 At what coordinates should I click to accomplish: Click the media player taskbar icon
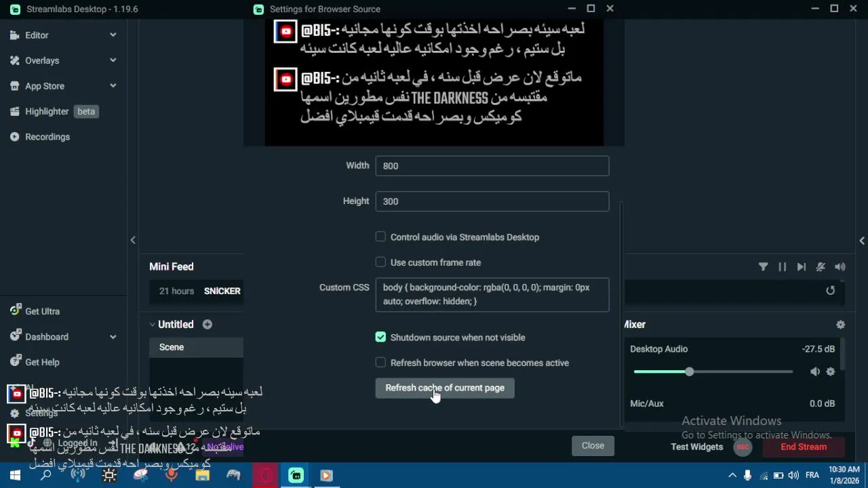coord(327,475)
